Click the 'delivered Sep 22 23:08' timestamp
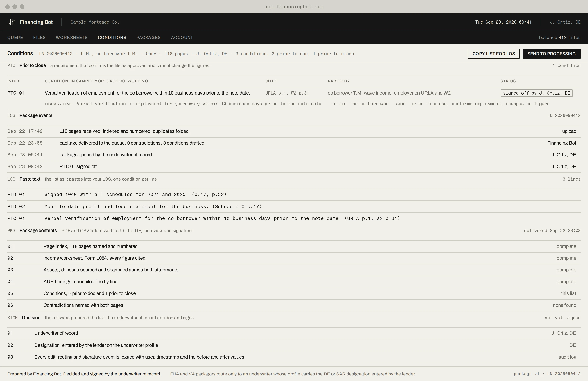Viewport: 588px width, 381px height. click(x=552, y=231)
